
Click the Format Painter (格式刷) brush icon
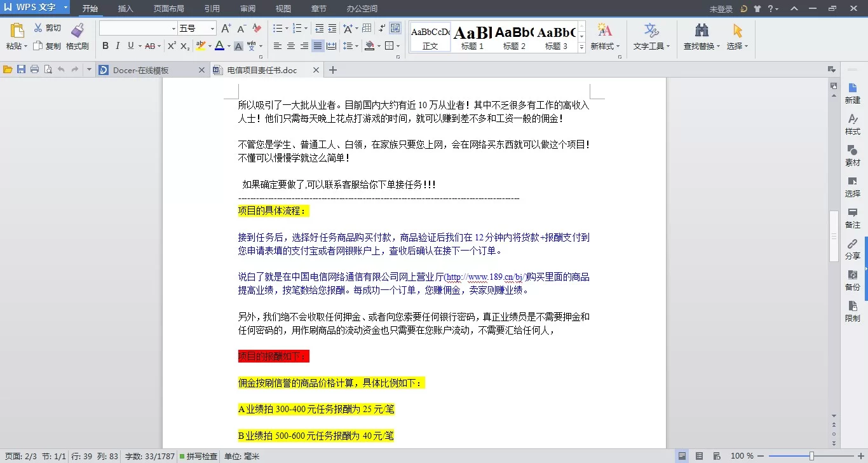tap(78, 31)
